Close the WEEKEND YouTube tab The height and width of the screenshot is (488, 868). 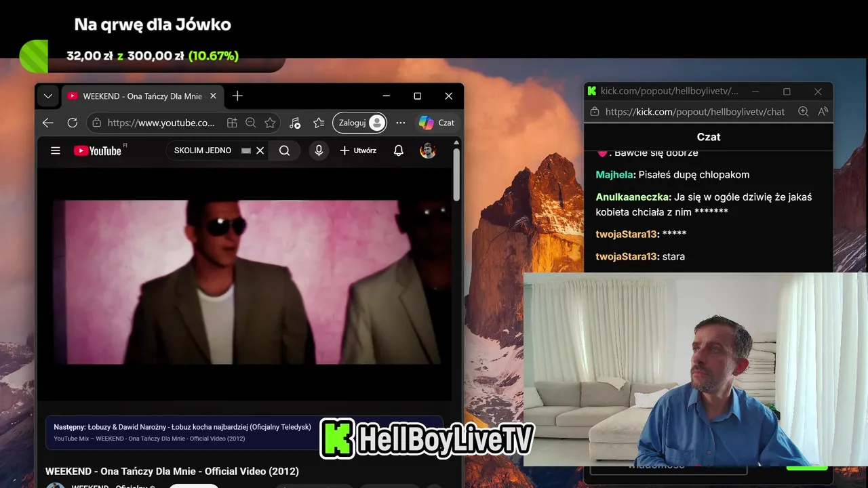click(213, 96)
